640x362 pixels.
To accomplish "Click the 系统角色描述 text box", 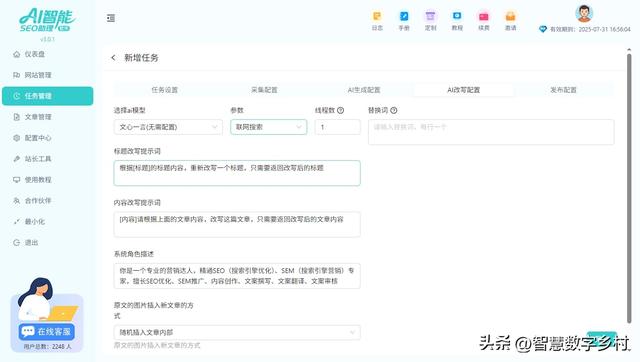I will pyautogui.click(x=237, y=276).
